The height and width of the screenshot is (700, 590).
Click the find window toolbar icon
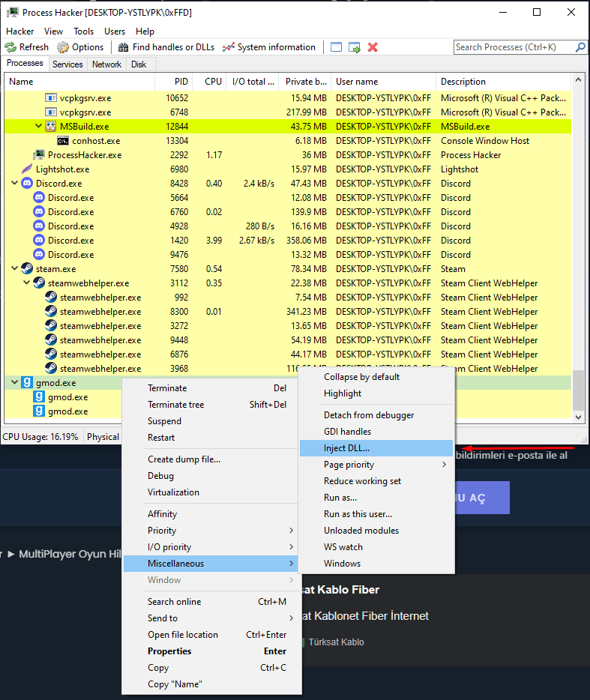(336, 47)
